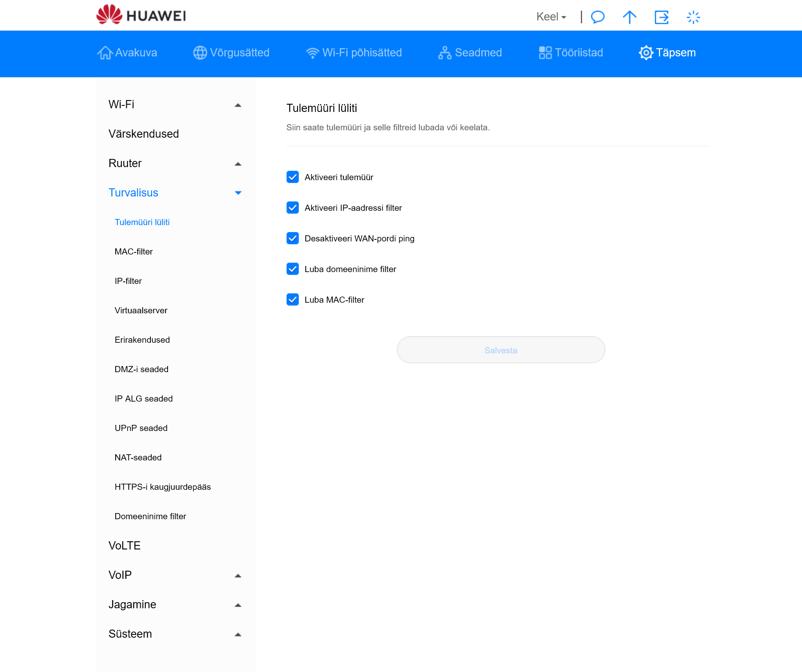Click the devices network icon beside Seadmed
The height and width of the screenshot is (672, 802).
point(445,53)
